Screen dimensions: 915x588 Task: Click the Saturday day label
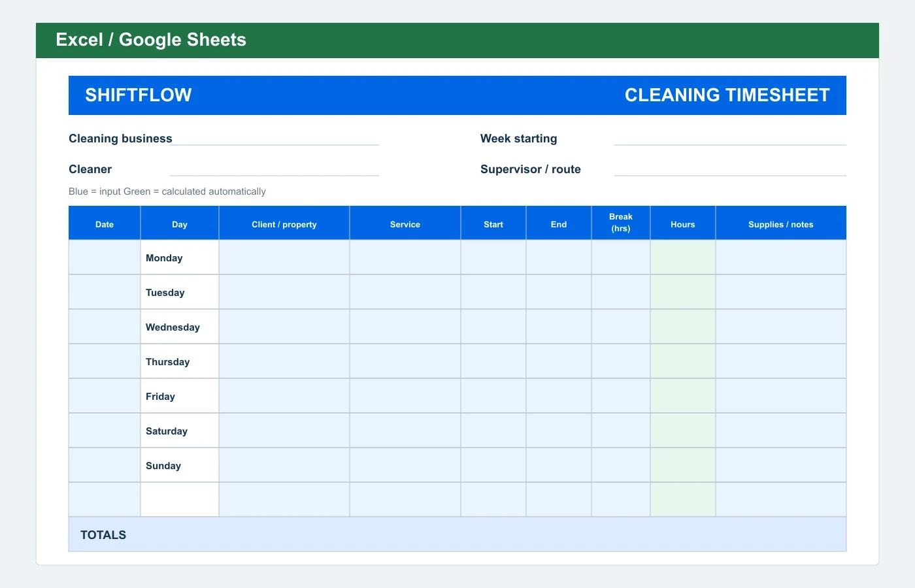167,431
